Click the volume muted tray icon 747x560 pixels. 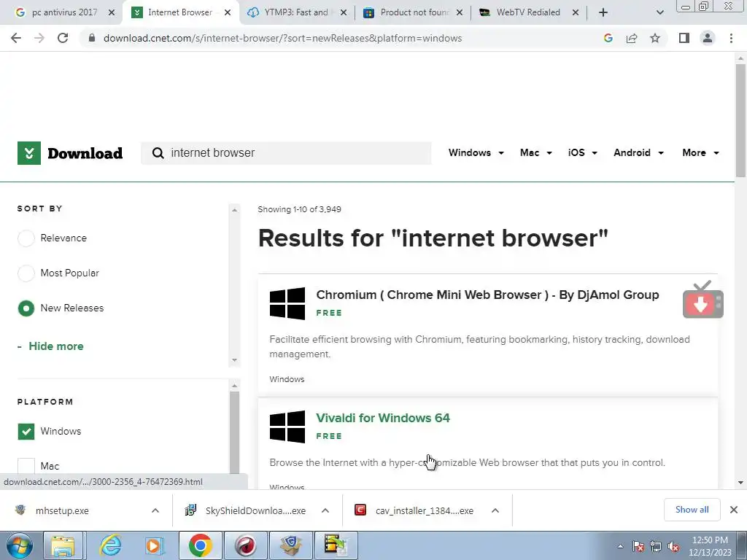(673, 547)
